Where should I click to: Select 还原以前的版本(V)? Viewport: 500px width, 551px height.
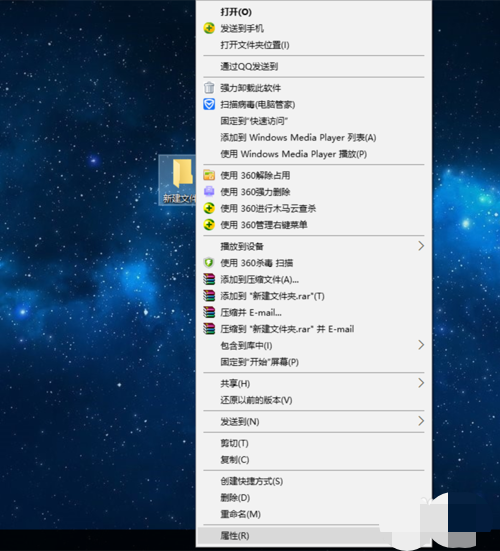click(314, 400)
